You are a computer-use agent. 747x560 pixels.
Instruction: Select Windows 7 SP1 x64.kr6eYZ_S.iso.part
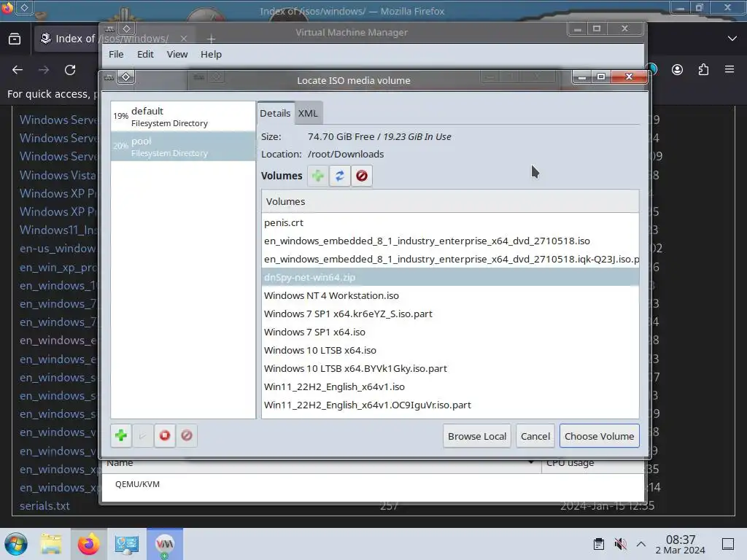pyautogui.click(x=450, y=314)
